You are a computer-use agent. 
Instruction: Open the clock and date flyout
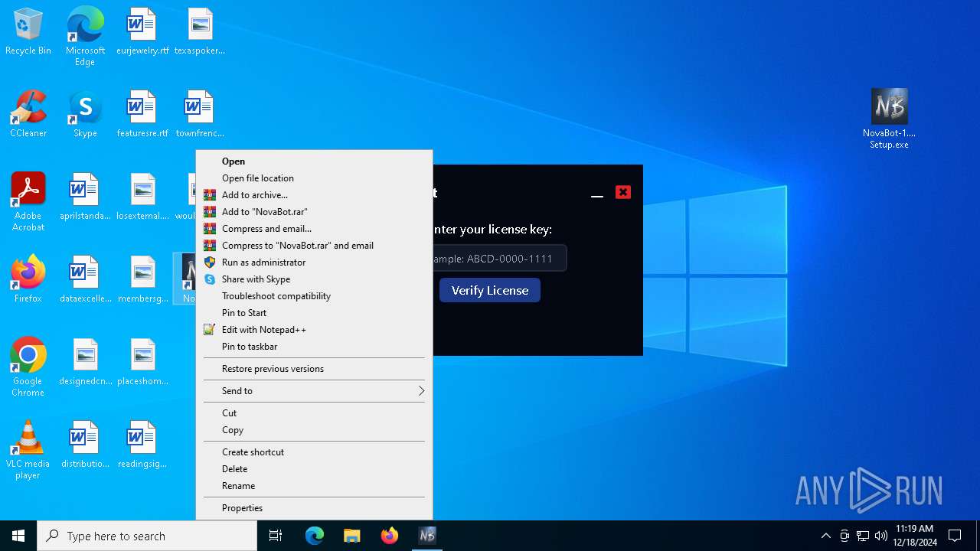click(x=914, y=536)
